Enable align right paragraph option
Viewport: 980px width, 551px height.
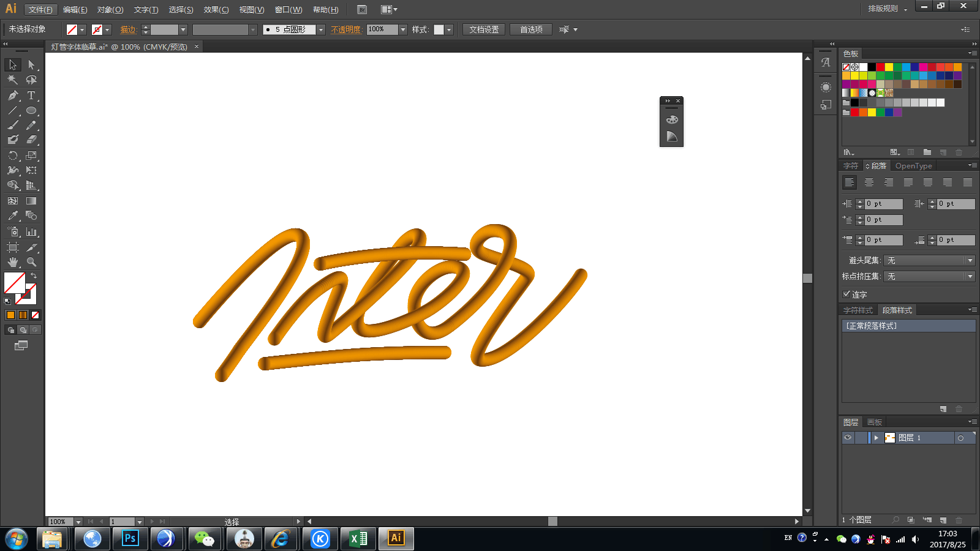(888, 182)
